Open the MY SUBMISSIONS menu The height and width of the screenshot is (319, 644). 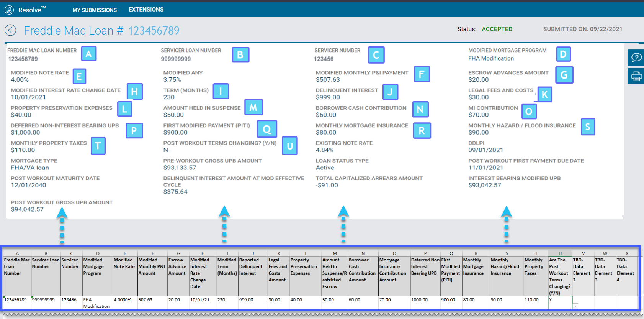(95, 10)
